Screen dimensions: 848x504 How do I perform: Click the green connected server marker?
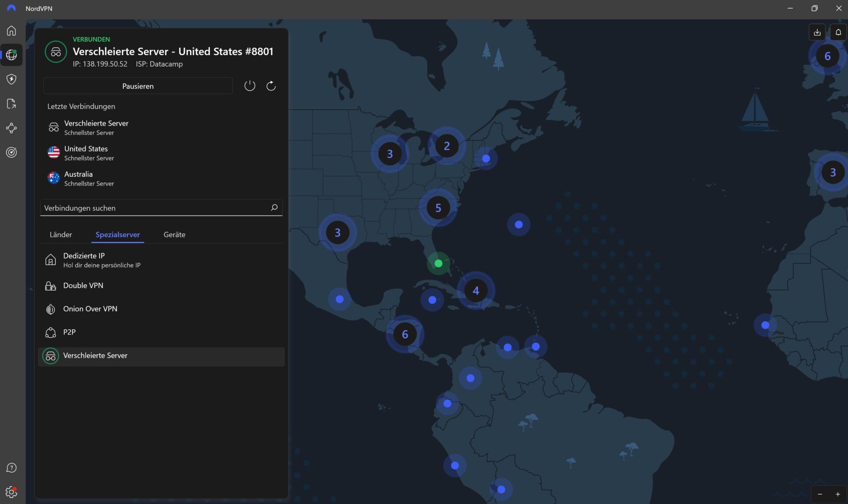click(438, 263)
